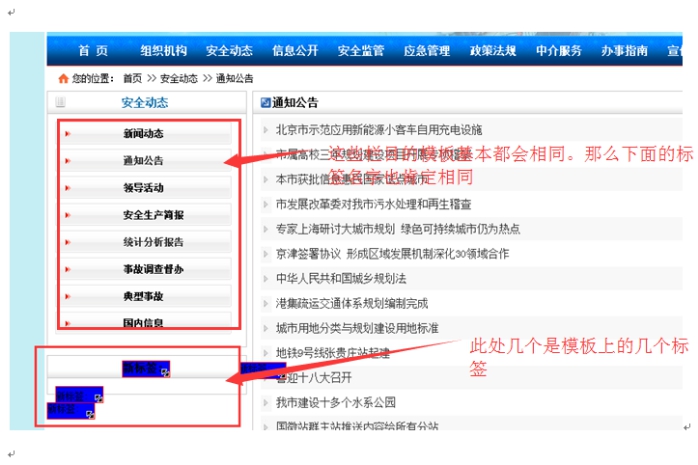Click the red arrow beside 领导活动
Screen dimensions: 698x465
coord(68,187)
